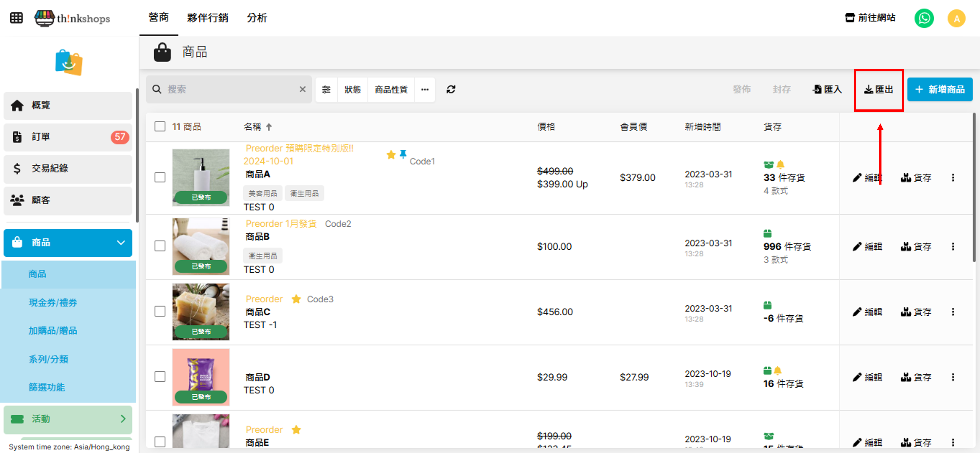Click the WhatsApp icon in header
980x453 pixels.
click(x=924, y=18)
